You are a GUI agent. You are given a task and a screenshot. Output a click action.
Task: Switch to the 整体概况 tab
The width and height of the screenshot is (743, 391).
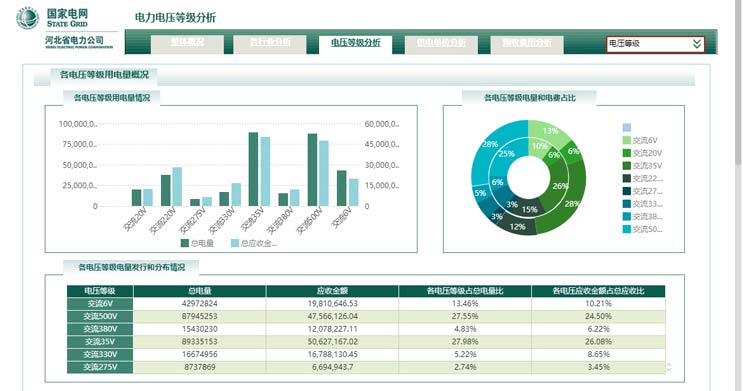click(187, 43)
